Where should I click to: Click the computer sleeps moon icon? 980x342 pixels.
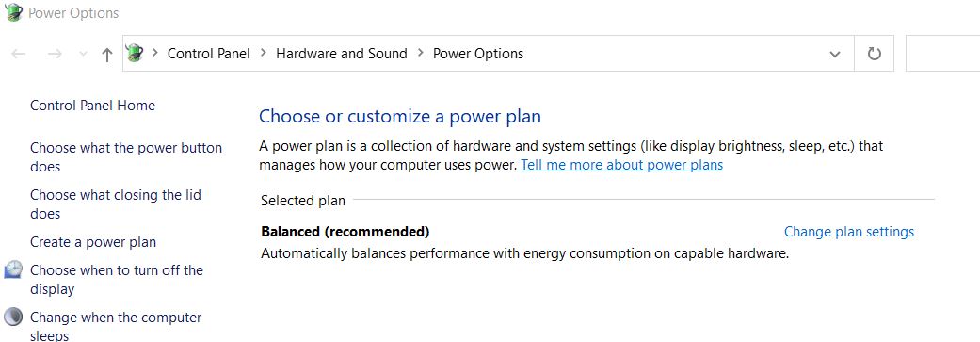pos(13,317)
